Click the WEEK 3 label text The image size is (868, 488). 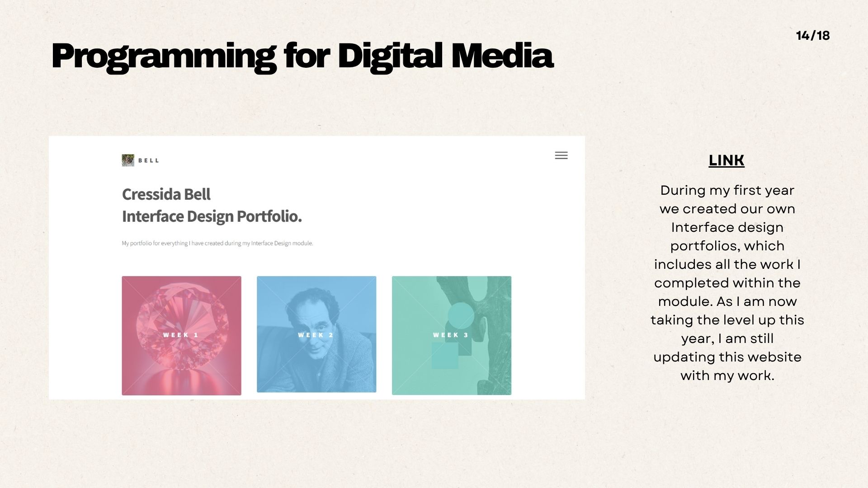pyautogui.click(x=451, y=335)
